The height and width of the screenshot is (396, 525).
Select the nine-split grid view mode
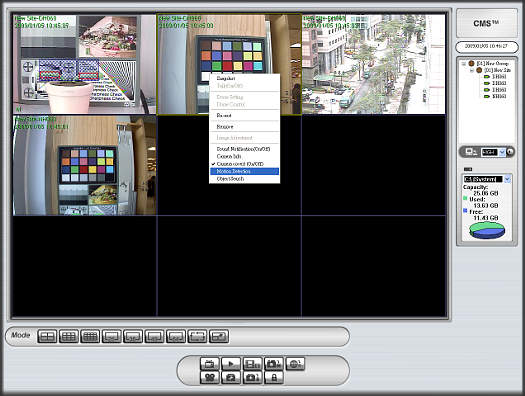69,336
